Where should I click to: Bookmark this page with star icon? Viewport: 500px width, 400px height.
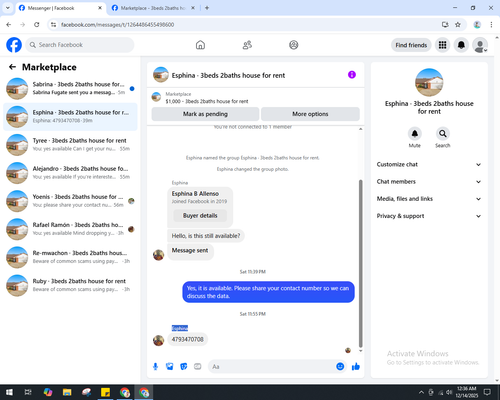point(458,25)
